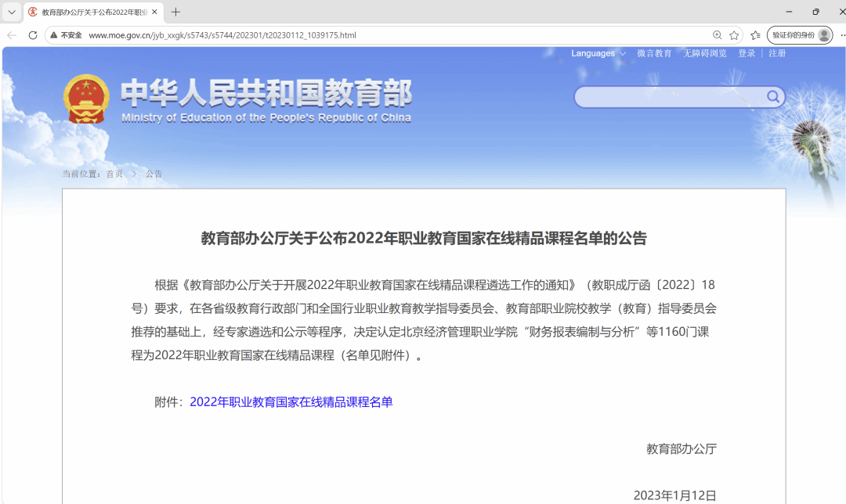The height and width of the screenshot is (504, 846).
Task: Go back to previous page
Action: [x=12, y=35]
